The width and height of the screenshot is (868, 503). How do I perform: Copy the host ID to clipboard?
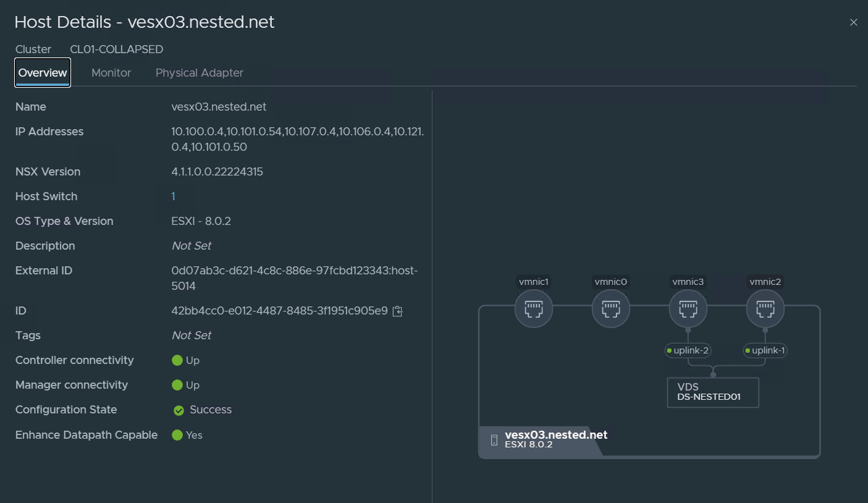pos(398,311)
